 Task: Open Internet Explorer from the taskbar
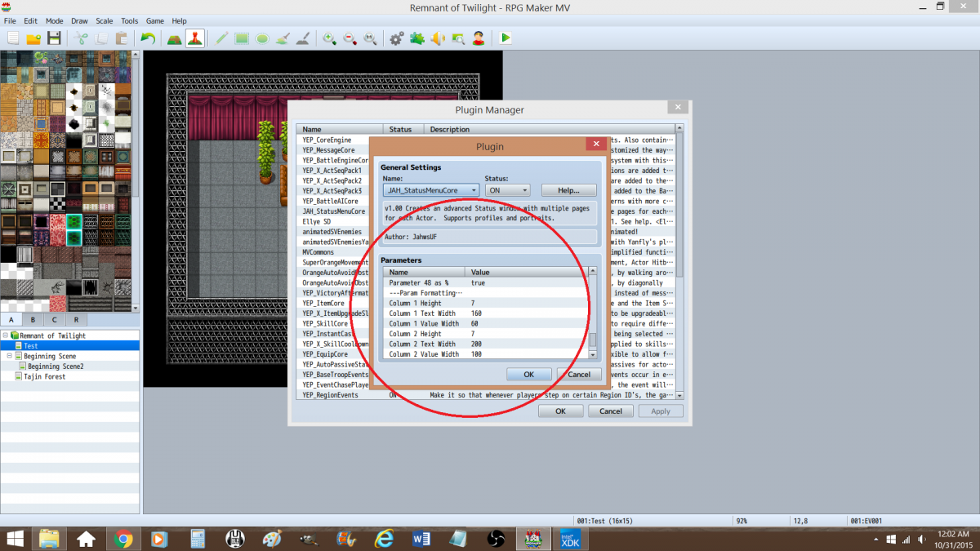click(x=384, y=539)
